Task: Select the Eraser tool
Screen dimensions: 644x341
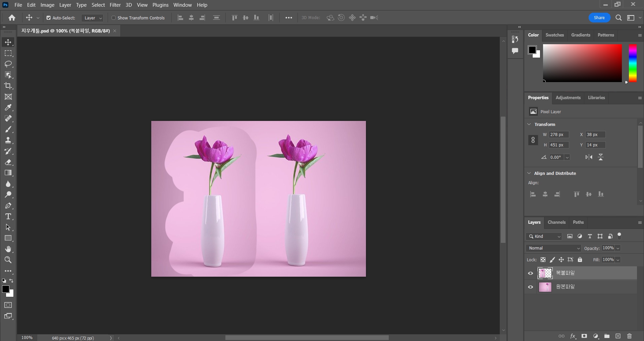Action: point(8,162)
